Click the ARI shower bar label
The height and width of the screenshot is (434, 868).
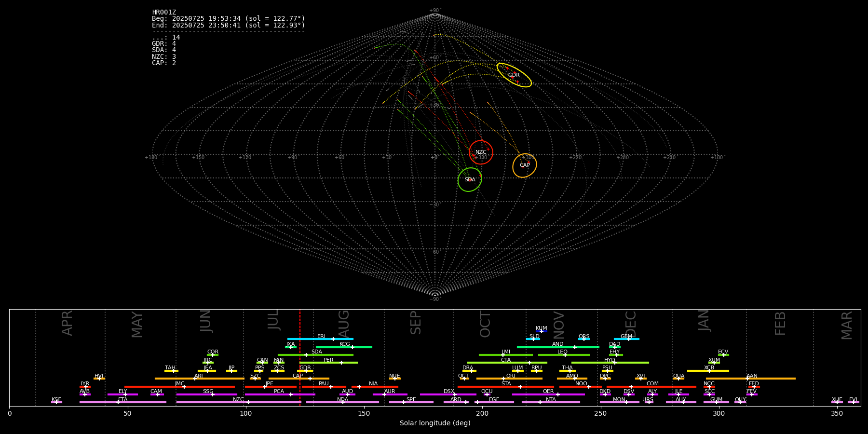click(199, 376)
